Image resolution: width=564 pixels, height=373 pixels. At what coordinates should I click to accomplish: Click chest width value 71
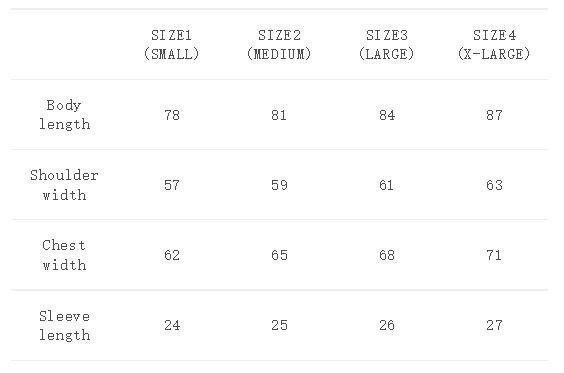click(x=494, y=255)
